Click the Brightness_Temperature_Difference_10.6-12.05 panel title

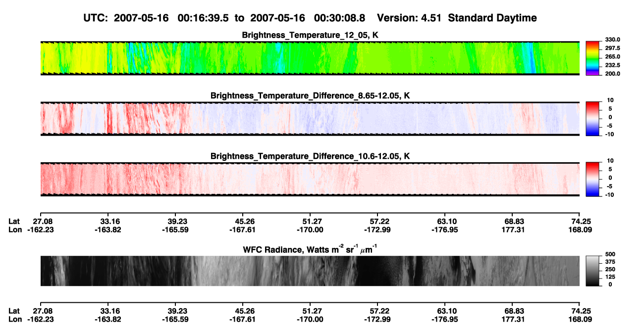click(310, 156)
